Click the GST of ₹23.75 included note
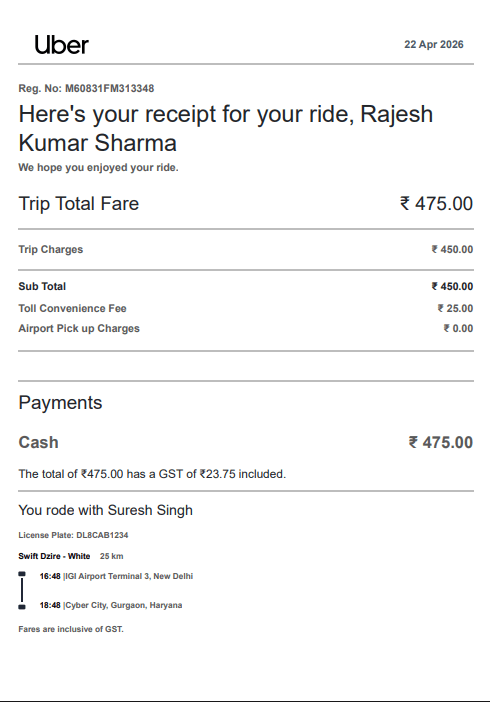Image resolution: width=490 pixels, height=702 pixels. tap(152, 474)
